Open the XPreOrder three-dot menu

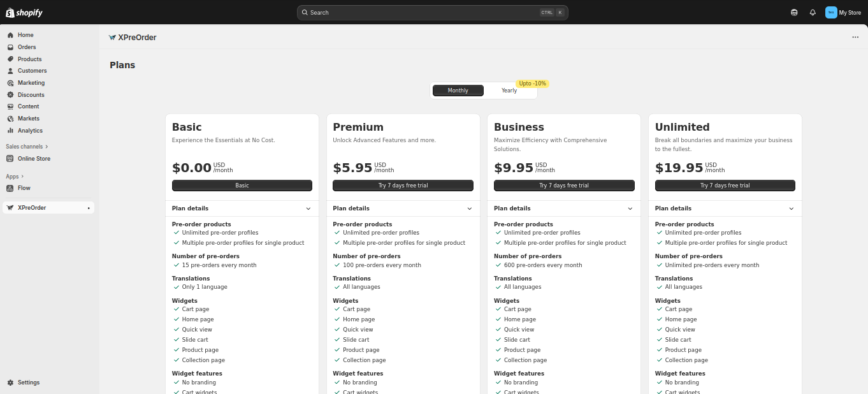(855, 37)
